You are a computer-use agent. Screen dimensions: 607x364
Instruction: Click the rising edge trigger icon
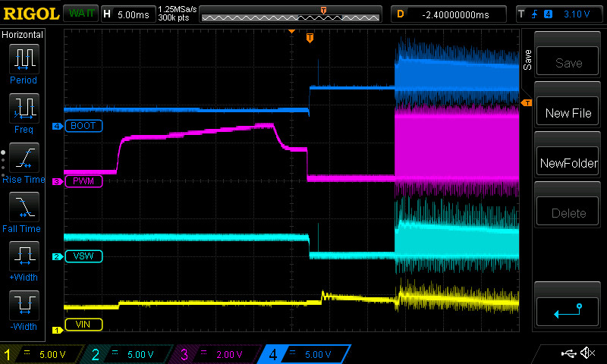pos(534,14)
